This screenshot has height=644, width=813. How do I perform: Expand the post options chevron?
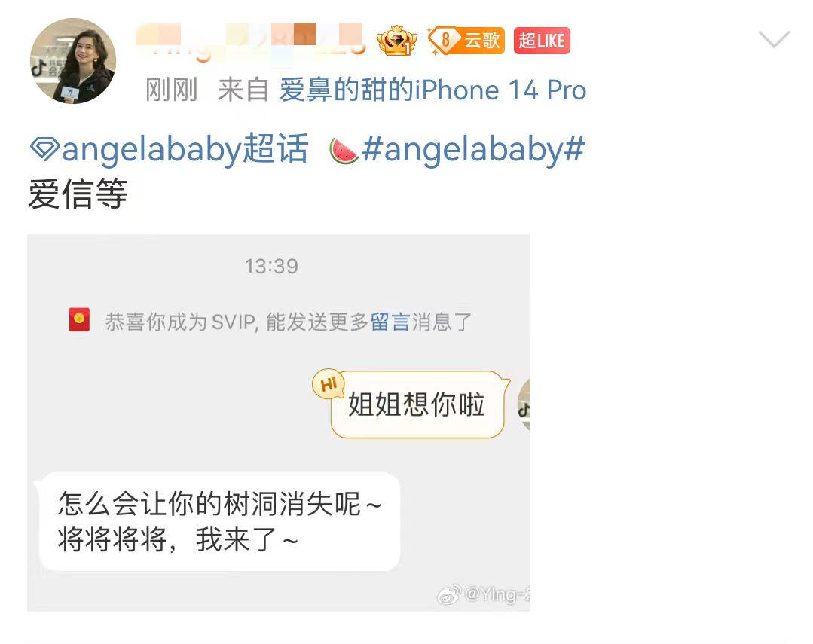[x=774, y=39]
